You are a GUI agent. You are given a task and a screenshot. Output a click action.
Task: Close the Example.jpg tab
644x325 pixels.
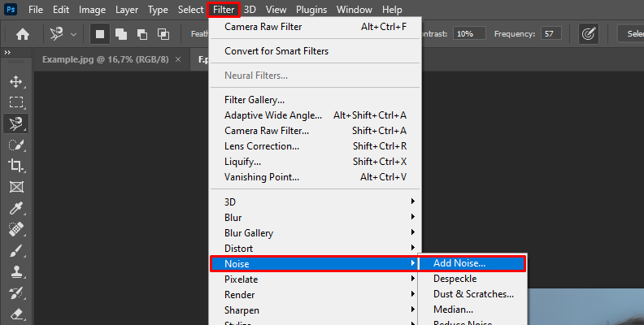(178, 59)
